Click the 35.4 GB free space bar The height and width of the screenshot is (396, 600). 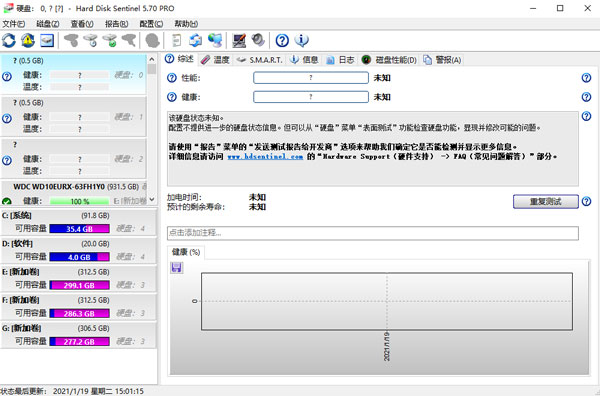click(79, 229)
